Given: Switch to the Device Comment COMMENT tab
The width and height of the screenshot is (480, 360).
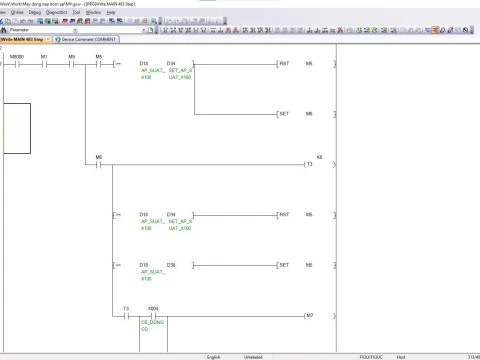Looking at the screenshot, I should click(x=86, y=39).
